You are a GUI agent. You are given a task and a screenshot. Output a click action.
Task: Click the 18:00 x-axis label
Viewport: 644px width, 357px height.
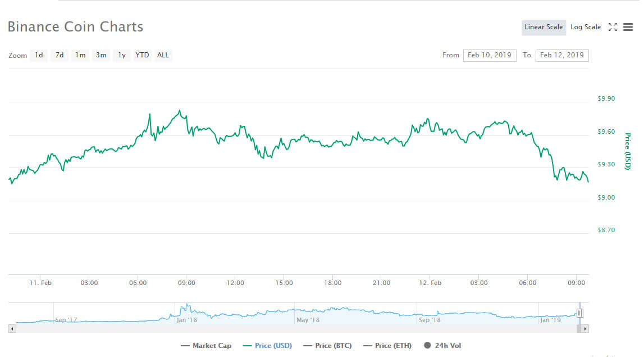click(x=333, y=283)
